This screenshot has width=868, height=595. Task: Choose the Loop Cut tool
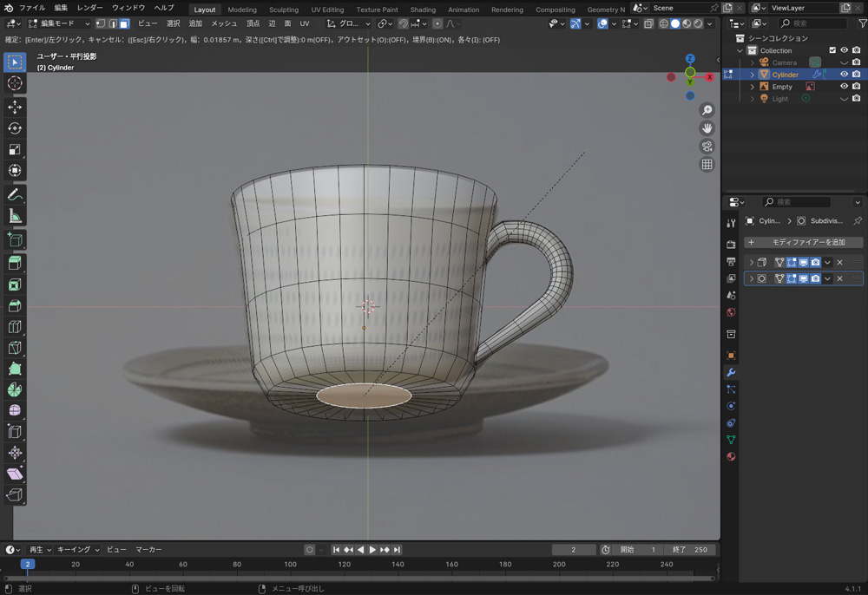coord(15,327)
